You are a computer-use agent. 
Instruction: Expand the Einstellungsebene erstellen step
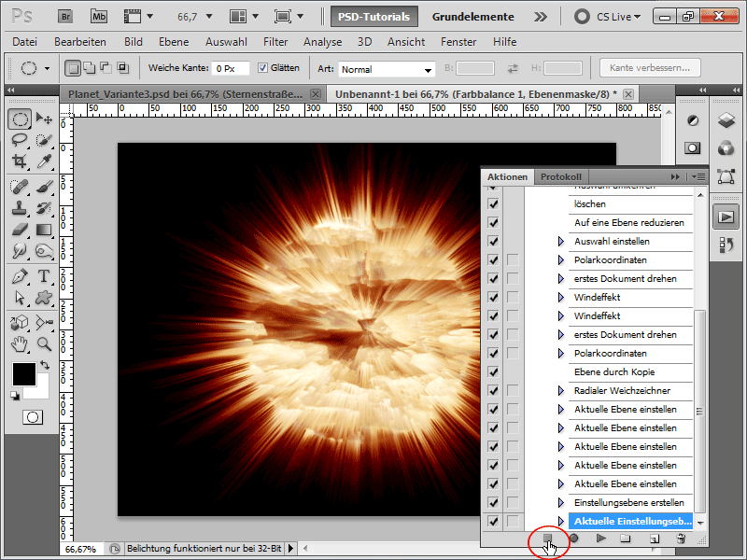[561, 502]
